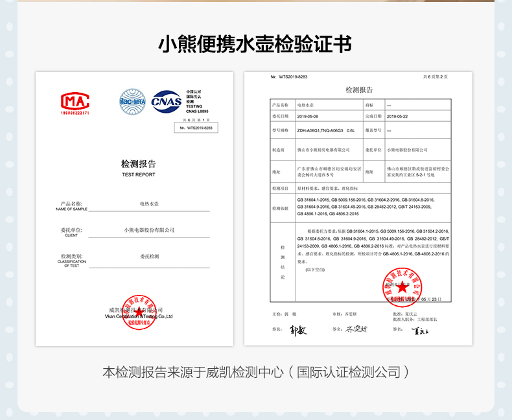Click the page indicator 共6页第2页
512x420 pixels.
pyautogui.click(x=436, y=77)
